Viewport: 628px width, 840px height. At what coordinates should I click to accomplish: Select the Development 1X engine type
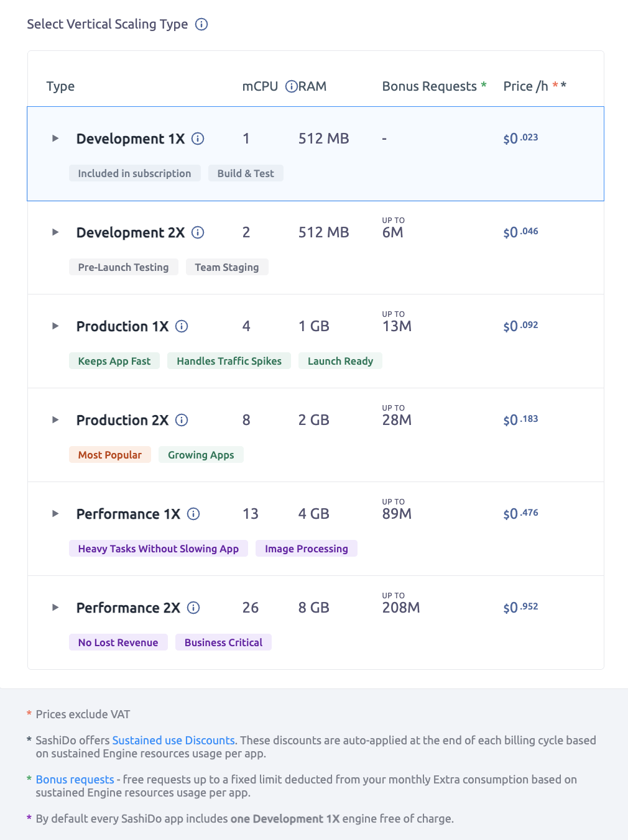tap(315, 153)
